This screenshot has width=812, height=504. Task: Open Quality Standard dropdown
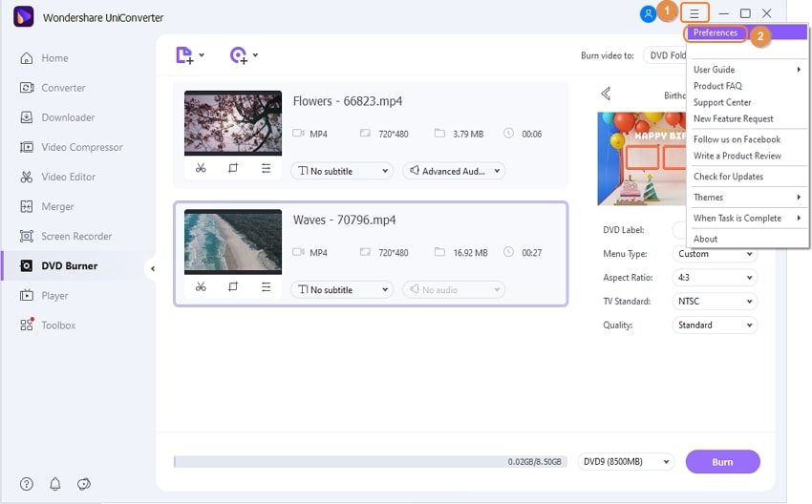pos(715,325)
